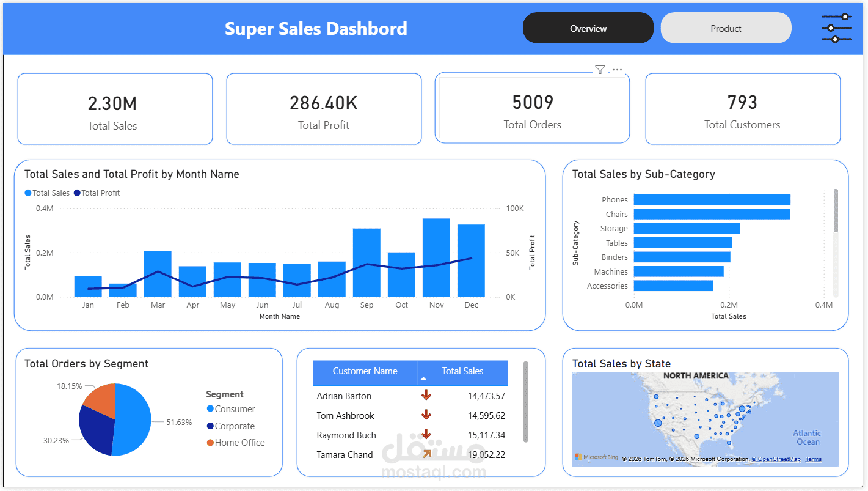This screenshot has height=491, width=868.
Task: Click the large California bubble on map
Action: [x=658, y=423]
